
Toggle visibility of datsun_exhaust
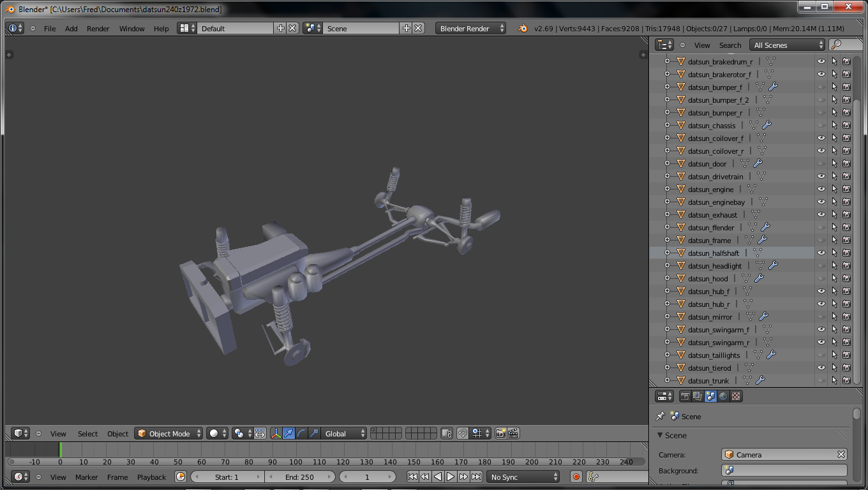[821, 215]
